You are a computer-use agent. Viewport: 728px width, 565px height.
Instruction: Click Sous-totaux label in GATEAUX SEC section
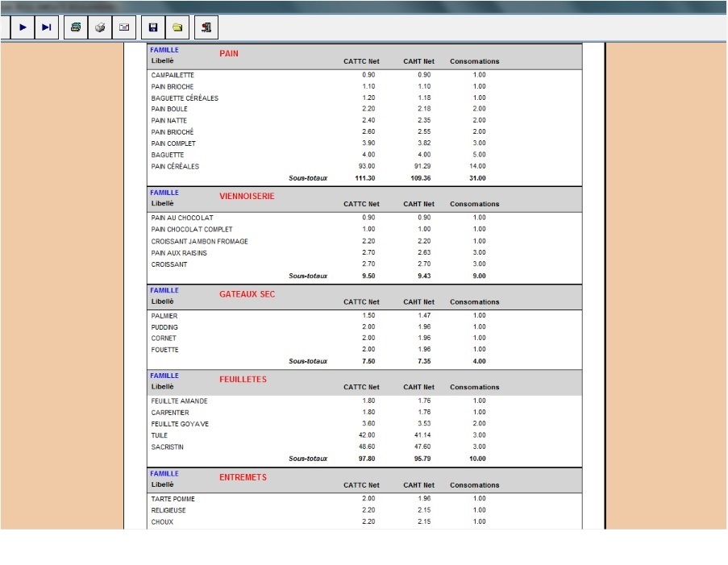pyautogui.click(x=308, y=361)
